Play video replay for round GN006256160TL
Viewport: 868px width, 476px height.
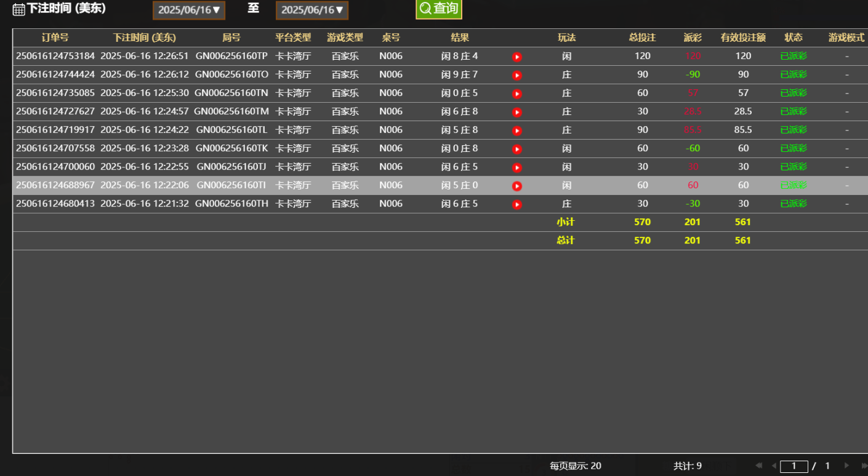tap(517, 130)
